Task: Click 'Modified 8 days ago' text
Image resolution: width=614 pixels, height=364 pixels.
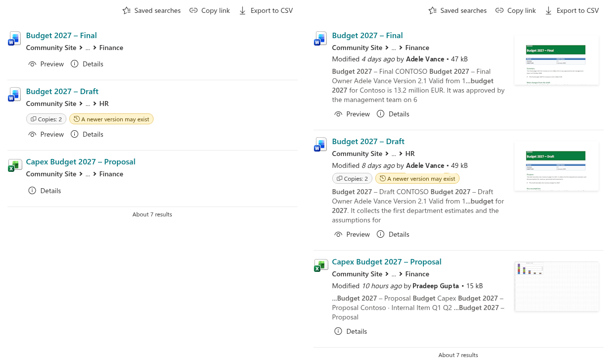Action: (363, 165)
